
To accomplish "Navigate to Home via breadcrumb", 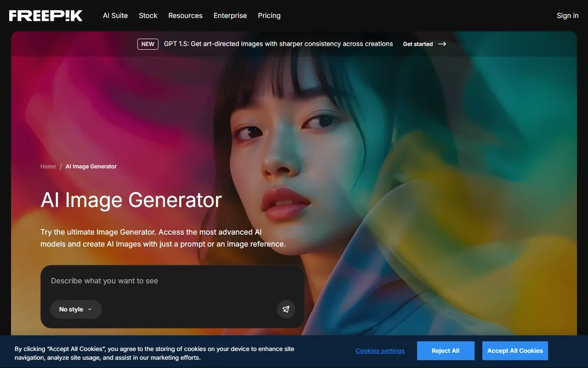I will [x=48, y=166].
